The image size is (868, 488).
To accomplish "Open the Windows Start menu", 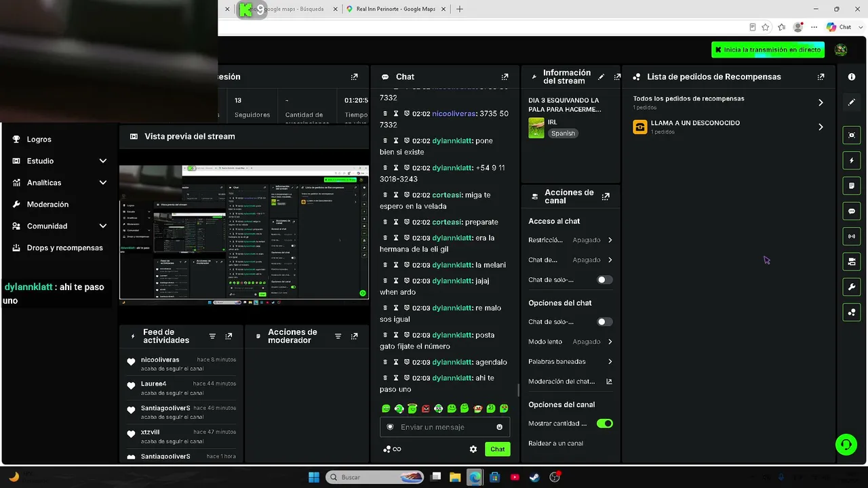I will tap(314, 477).
